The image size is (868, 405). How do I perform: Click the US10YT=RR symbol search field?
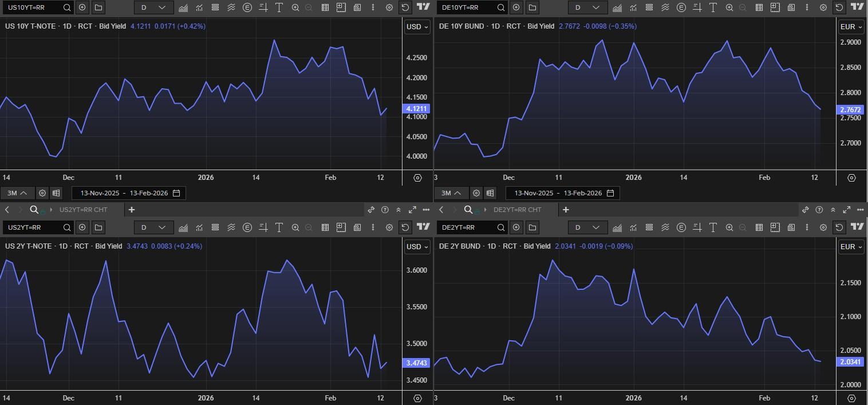33,7
